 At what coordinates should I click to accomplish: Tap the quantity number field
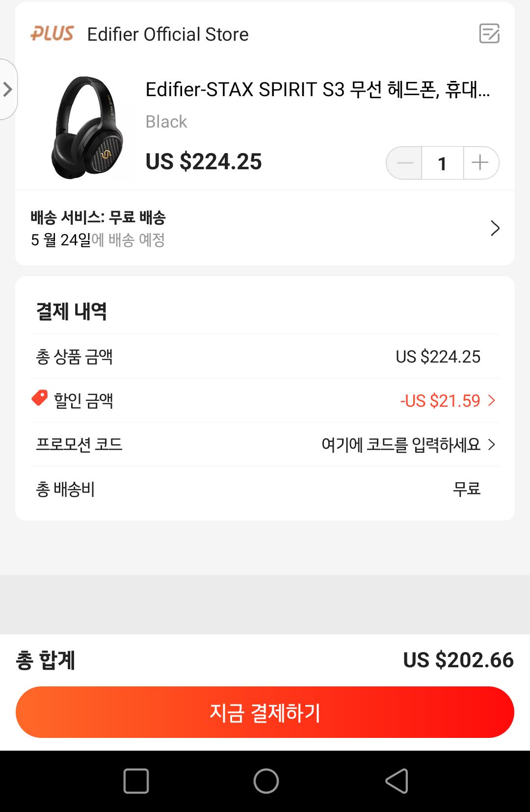click(x=442, y=163)
